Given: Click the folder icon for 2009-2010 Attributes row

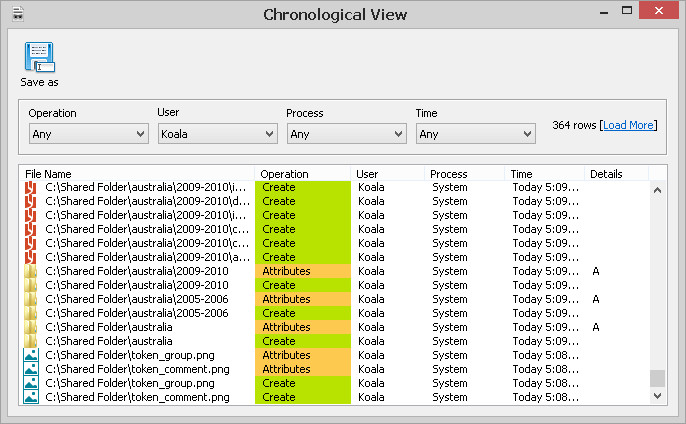Looking at the screenshot, I should coord(31,271).
